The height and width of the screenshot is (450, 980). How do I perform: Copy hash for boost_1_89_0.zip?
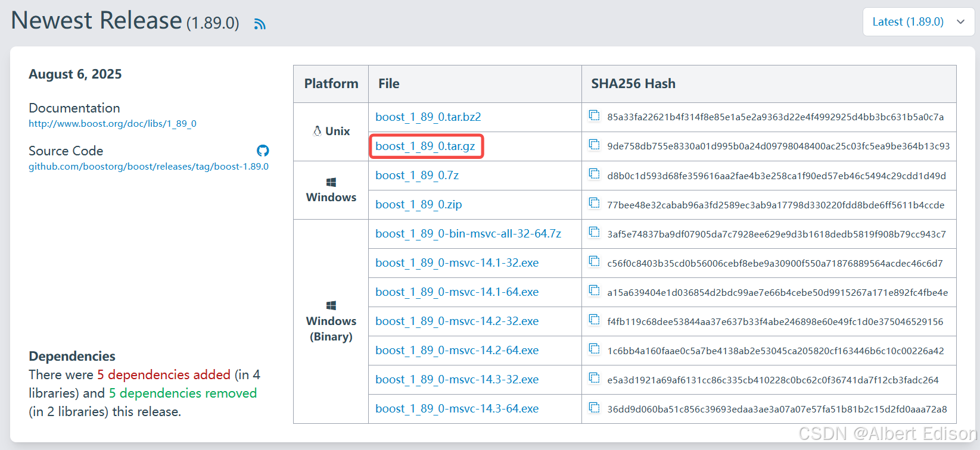594,203
